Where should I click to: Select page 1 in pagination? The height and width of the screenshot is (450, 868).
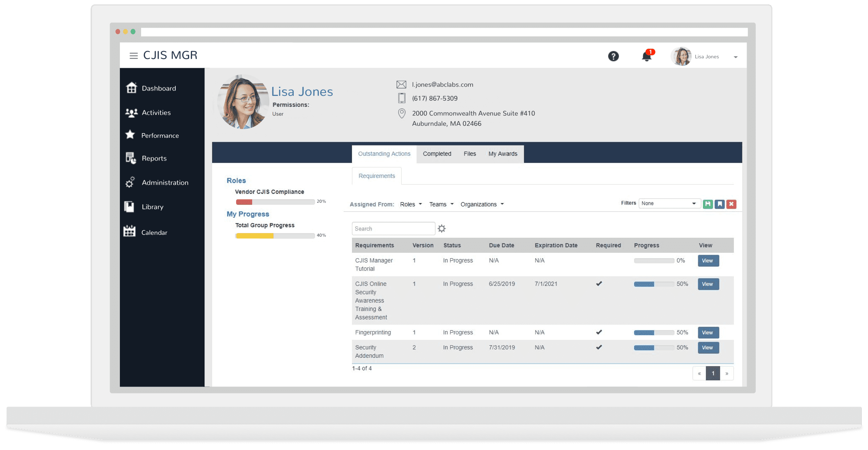pyautogui.click(x=713, y=373)
